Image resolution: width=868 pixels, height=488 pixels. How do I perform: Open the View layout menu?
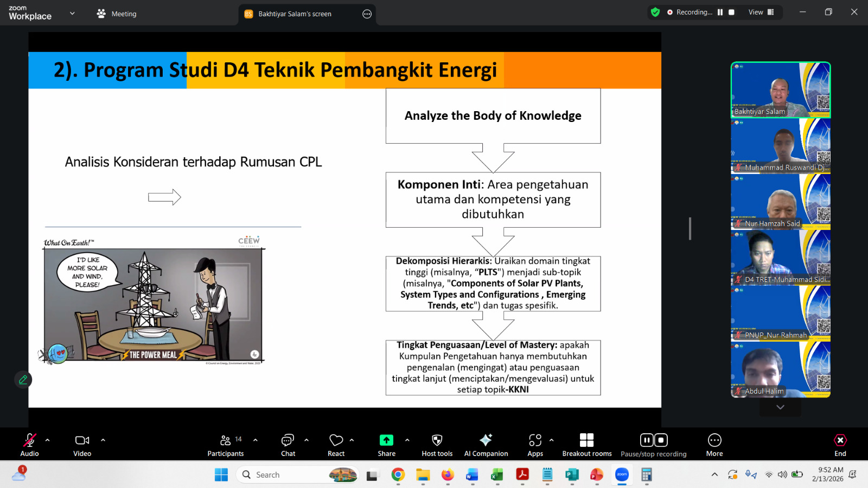click(761, 12)
